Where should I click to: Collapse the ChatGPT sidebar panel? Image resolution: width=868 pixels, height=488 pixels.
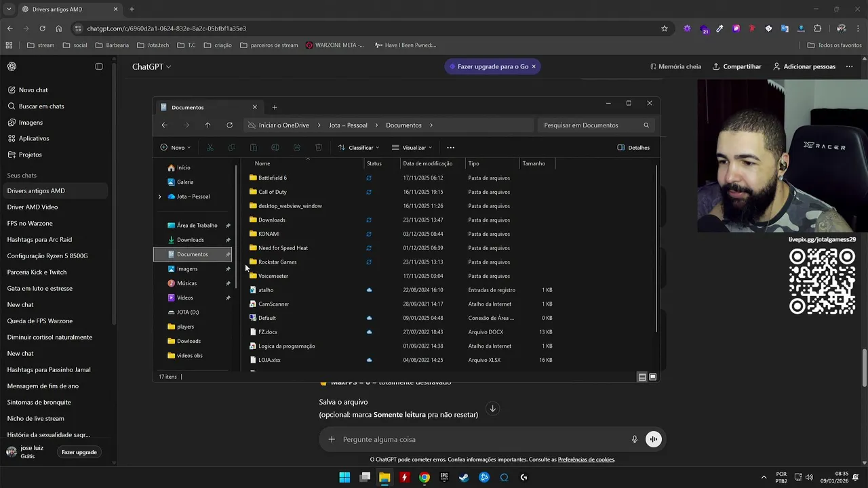(99, 66)
